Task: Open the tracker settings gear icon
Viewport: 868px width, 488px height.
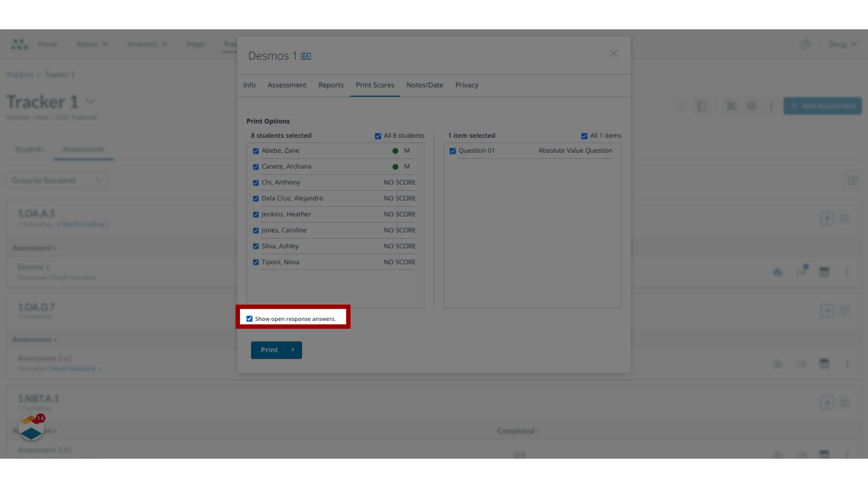Action: (751, 106)
